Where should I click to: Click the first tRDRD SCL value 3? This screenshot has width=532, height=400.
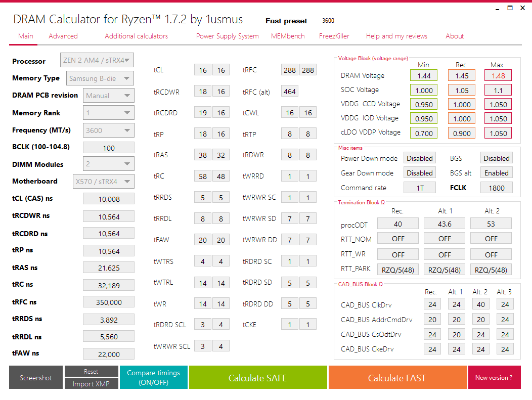pyautogui.click(x=203, y=325)
